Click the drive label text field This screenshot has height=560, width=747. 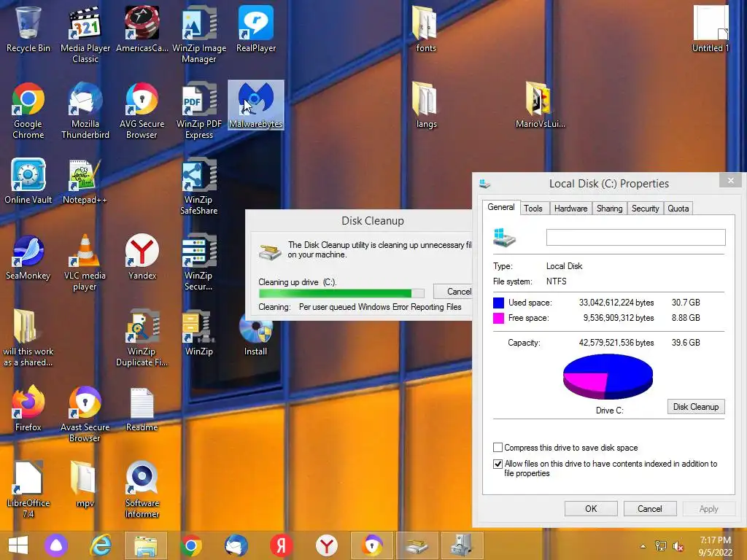pos(635,238)
